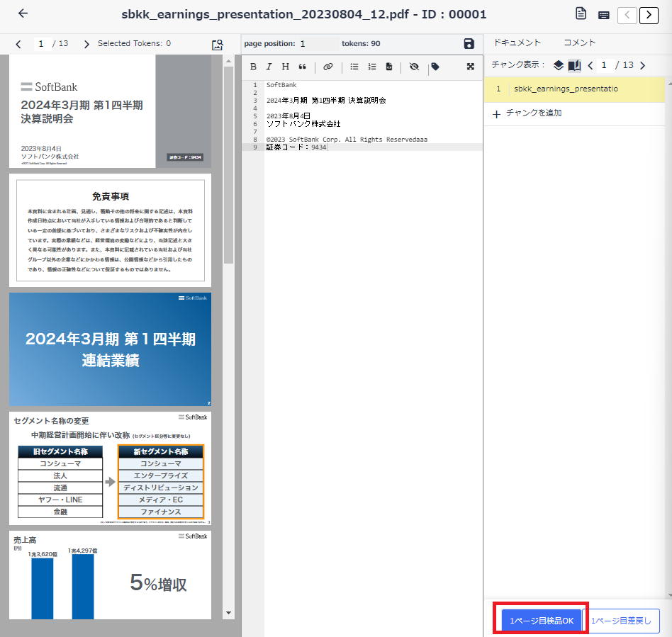Image resolution: width=672 pixels, height=637 pixels.
Task: Click the tag icon in the editor toolbar
Action: coord(435,67)
